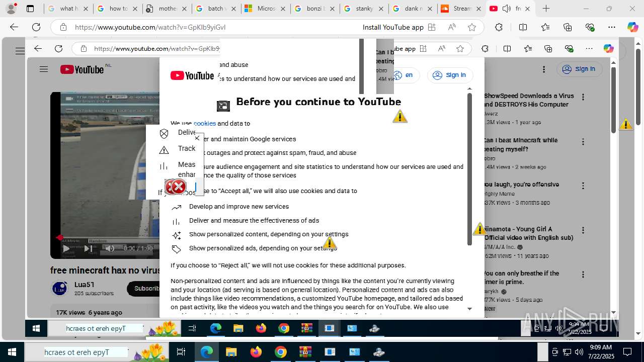This screenshot has width=644, height=362.
Task: Open Settings and more in outer Edge toolbar
Action: pyautogui.click(x=612, y=27)
